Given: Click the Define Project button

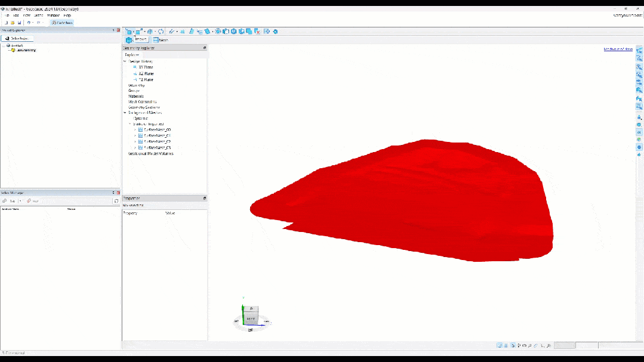Looking at the screenshot, I should pos(17,39).
